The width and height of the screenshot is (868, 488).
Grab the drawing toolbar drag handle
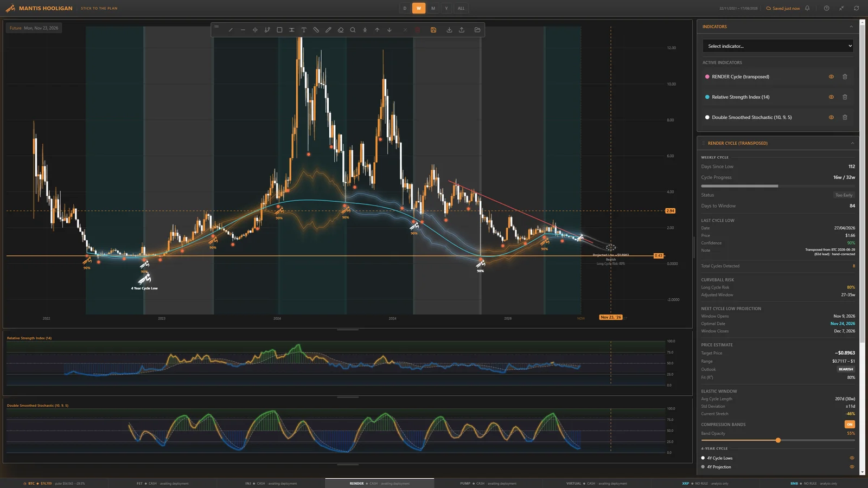(x=216, y=26)
